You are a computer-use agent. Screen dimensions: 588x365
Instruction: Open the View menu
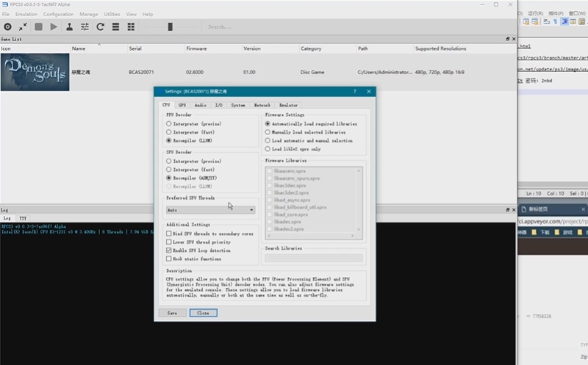[x=131, y=14]
